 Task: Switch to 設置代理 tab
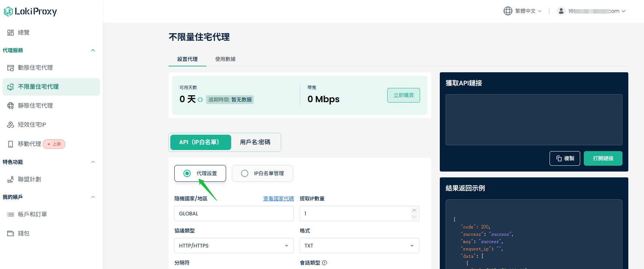coord(187,59)
